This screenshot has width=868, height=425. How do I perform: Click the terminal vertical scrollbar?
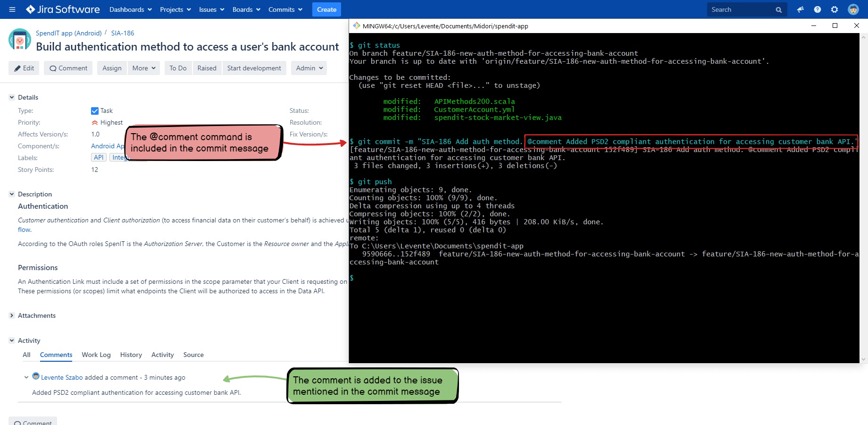[863, 197]
